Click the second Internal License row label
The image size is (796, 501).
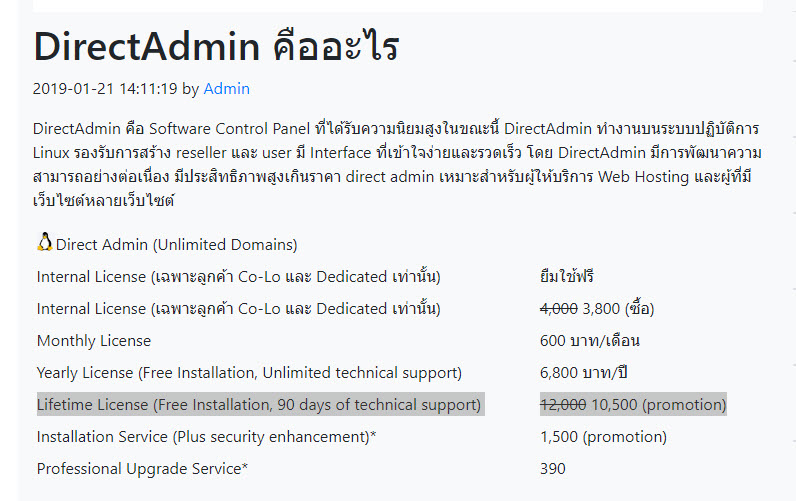[x=239, y=309]
